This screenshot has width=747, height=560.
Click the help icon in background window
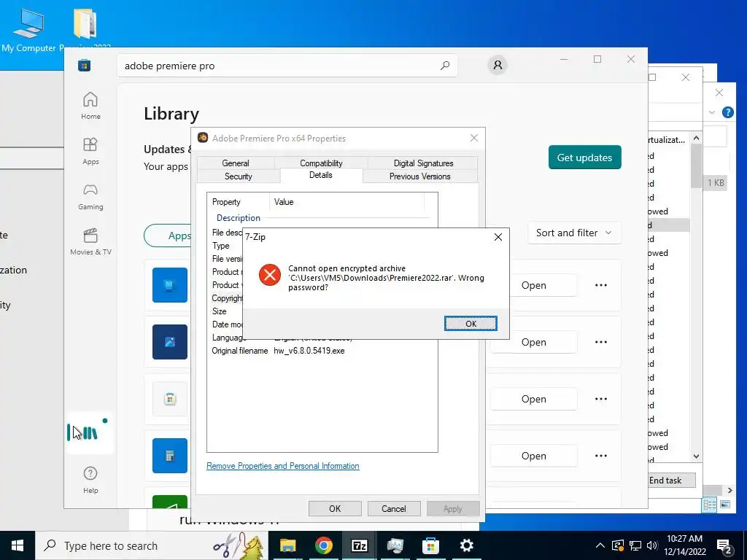pyautogui.click(x=727, y=112)
